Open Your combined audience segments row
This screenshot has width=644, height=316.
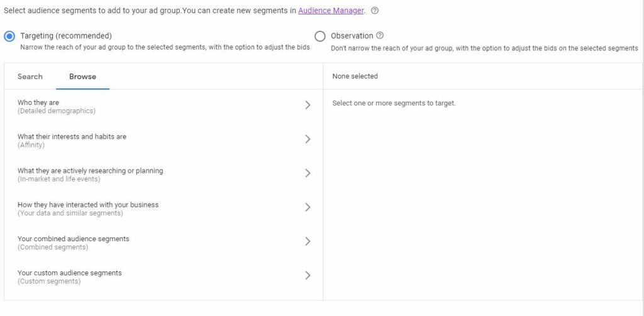pyautogui.click(x=74, y=242)
